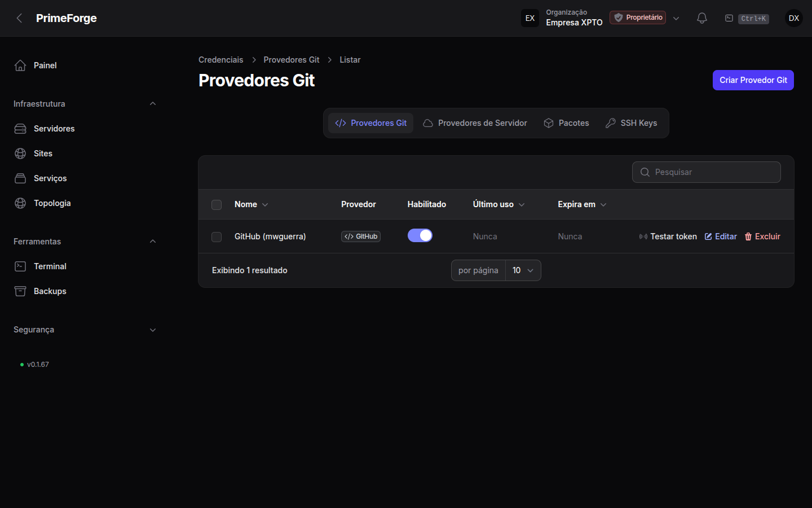Check the GitHub (mwguerra) row checkbox
The image size is (812, 508).
[x=217, y=237]
